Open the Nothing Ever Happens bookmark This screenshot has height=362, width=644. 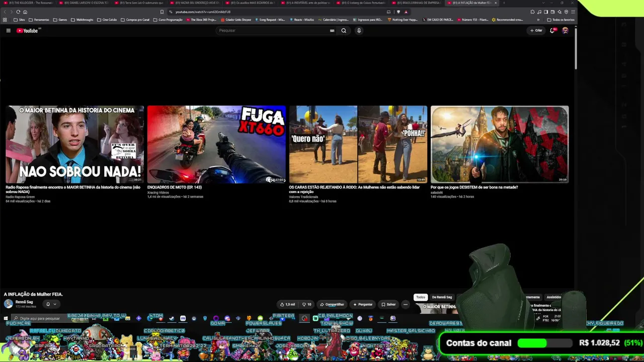click(403, 20)
